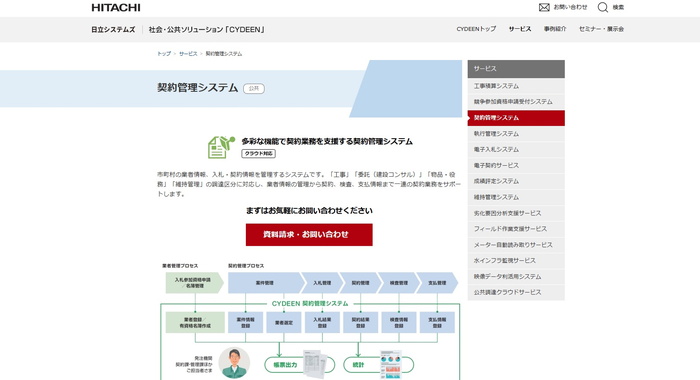Open 水インフラ監視サービス in the sidebar
Image resolution: width=700 pixels, height=380 pixels.
(516, 260)
